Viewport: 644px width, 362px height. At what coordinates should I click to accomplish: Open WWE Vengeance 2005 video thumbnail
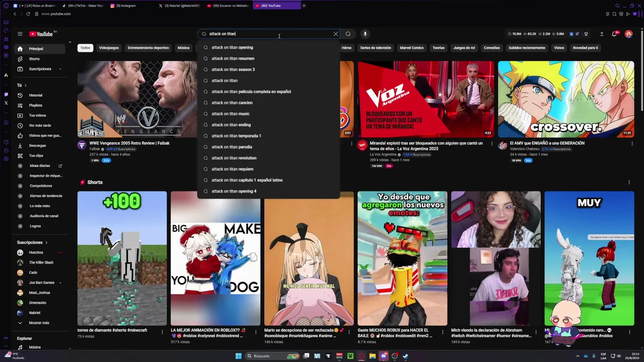tap(137, 99)
